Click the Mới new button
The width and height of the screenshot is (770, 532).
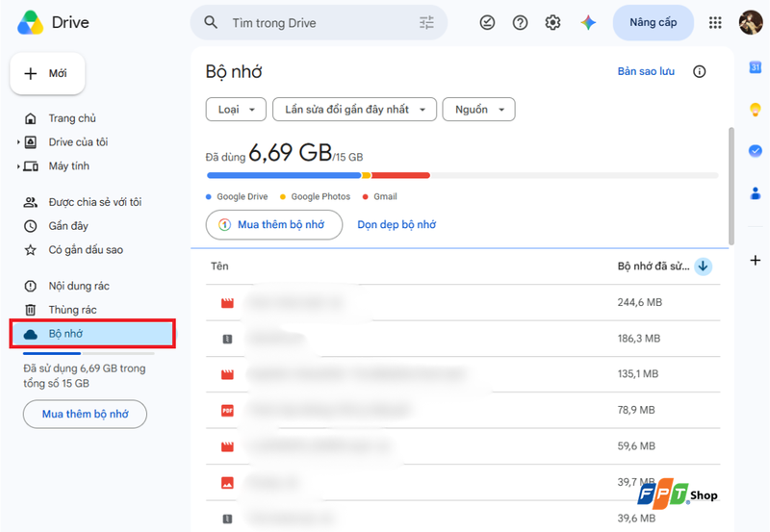tap(47, 74)
